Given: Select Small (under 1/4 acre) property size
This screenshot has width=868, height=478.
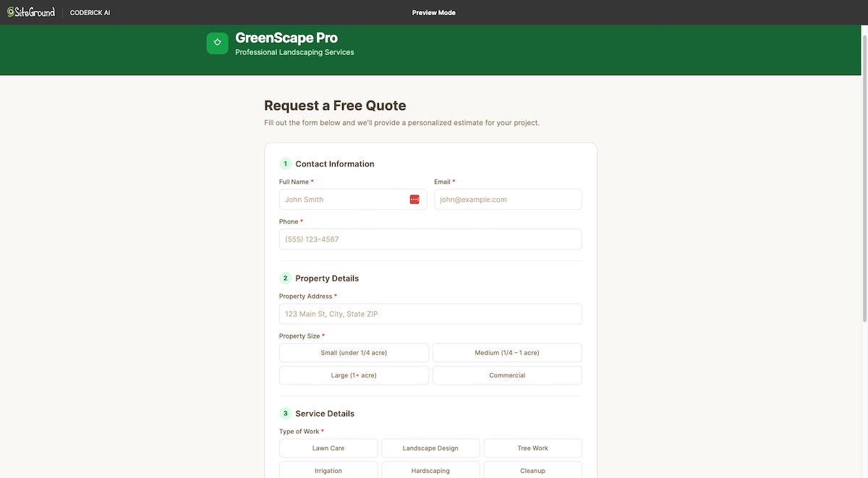Looking at the screenshot, I should 354,353.
